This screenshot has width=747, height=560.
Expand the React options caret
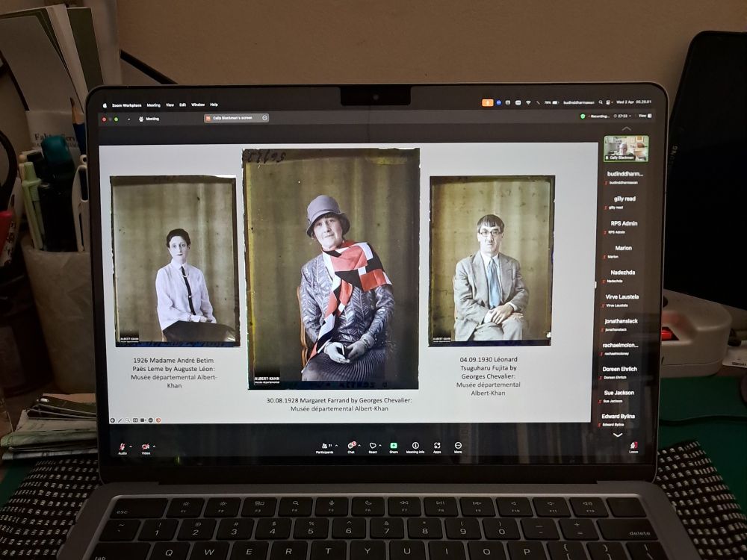pos(380,446)
